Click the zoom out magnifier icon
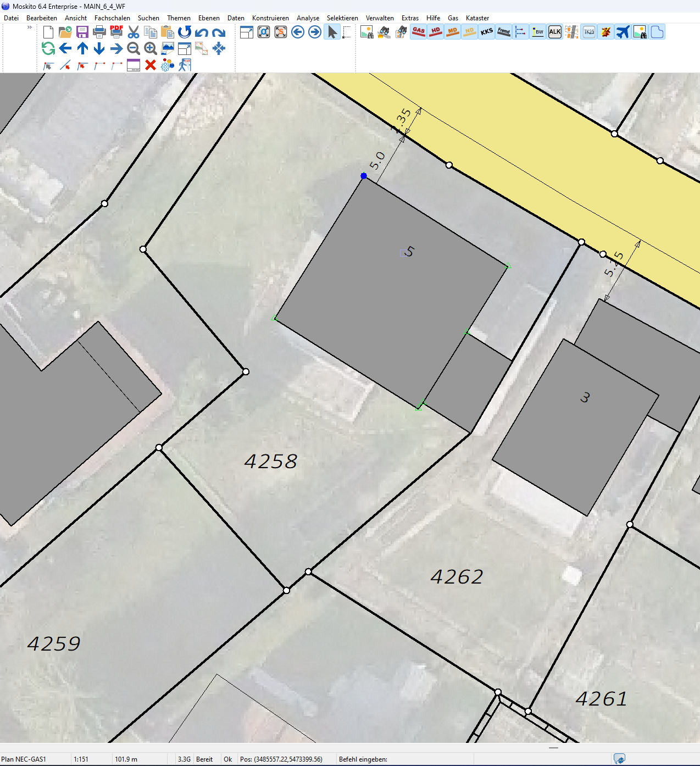 coord(134,49)
